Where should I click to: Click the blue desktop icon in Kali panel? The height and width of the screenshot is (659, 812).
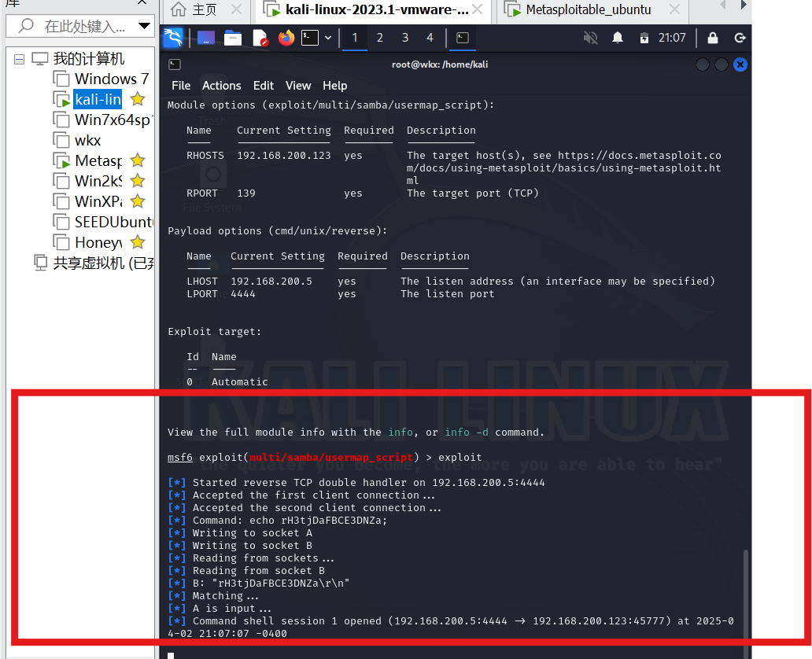205,38
